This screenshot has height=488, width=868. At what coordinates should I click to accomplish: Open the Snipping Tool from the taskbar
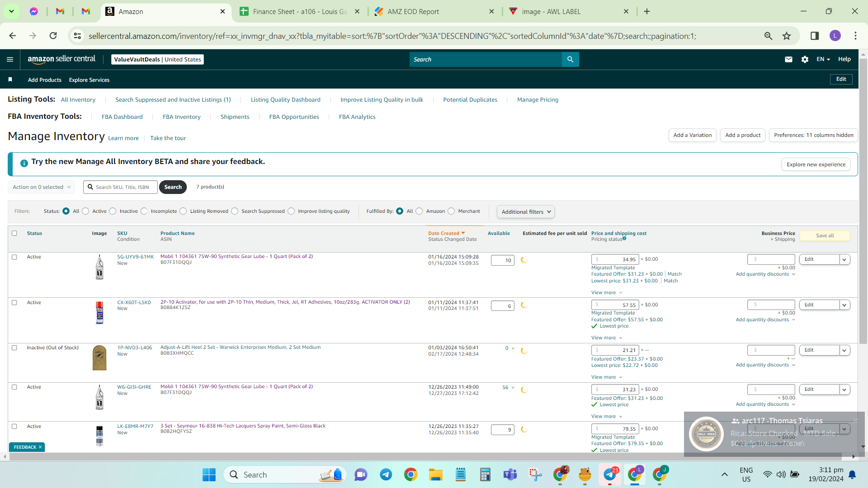click(x=535, y=474)
